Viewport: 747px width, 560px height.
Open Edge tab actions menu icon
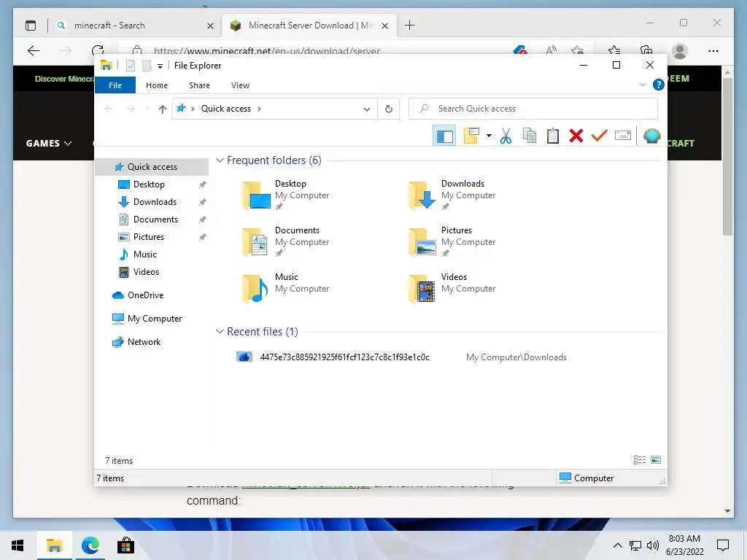31,26
